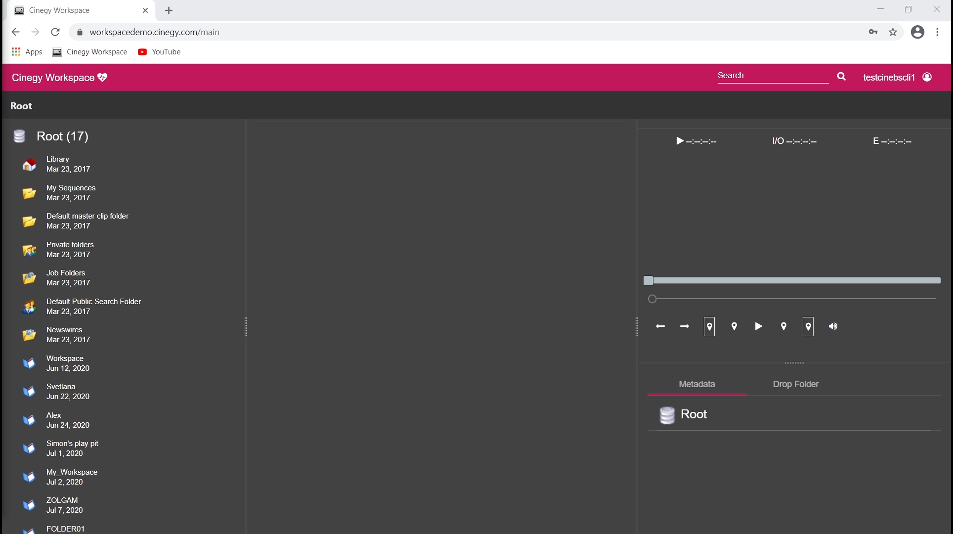Go back using the browser back arrow

pyautogui.click(x=16, y=32)
